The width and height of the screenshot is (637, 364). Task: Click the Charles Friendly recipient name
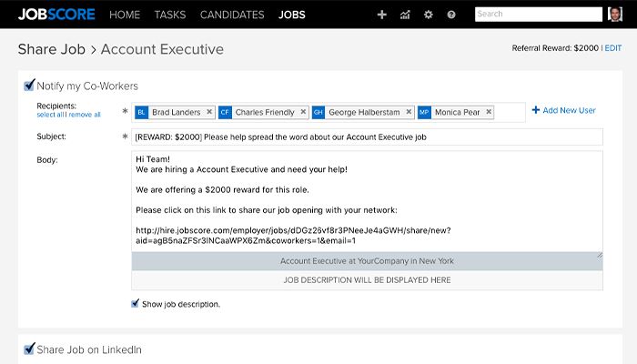[x=265, y=112]
